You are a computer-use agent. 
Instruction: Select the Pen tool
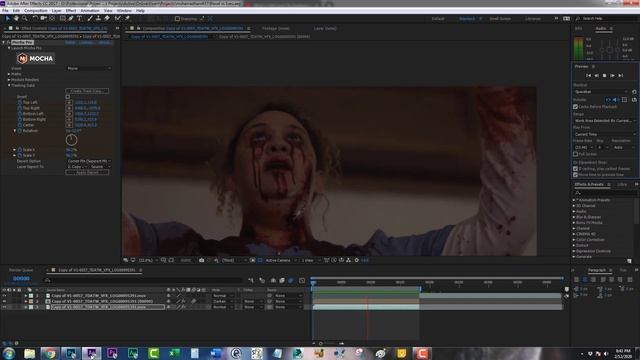(71, 18)
